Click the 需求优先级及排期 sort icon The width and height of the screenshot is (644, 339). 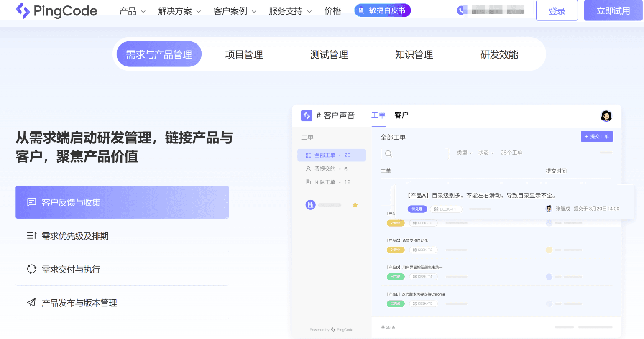[31, 236]
